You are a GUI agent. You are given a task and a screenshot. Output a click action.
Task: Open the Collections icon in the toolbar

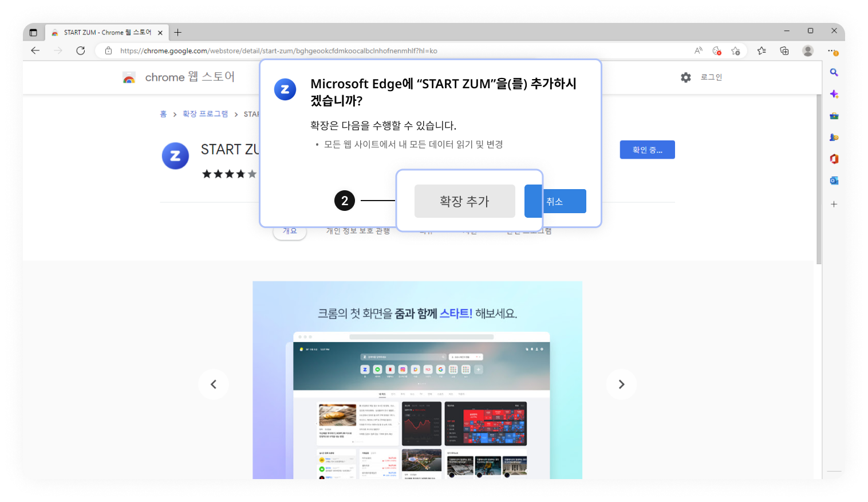pos(784,50)
